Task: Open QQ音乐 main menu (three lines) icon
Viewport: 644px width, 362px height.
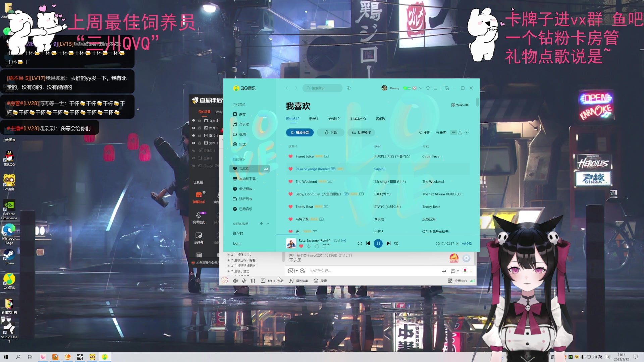Action: (435, 88)
